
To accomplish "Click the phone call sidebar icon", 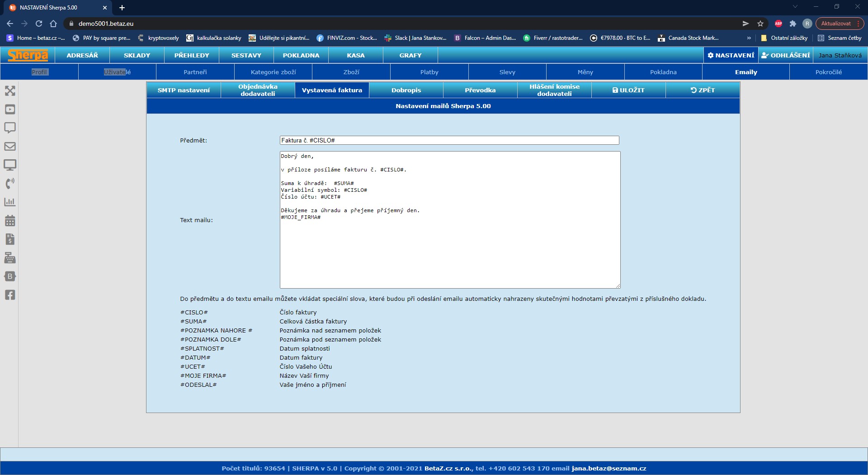I will [10, 184].
